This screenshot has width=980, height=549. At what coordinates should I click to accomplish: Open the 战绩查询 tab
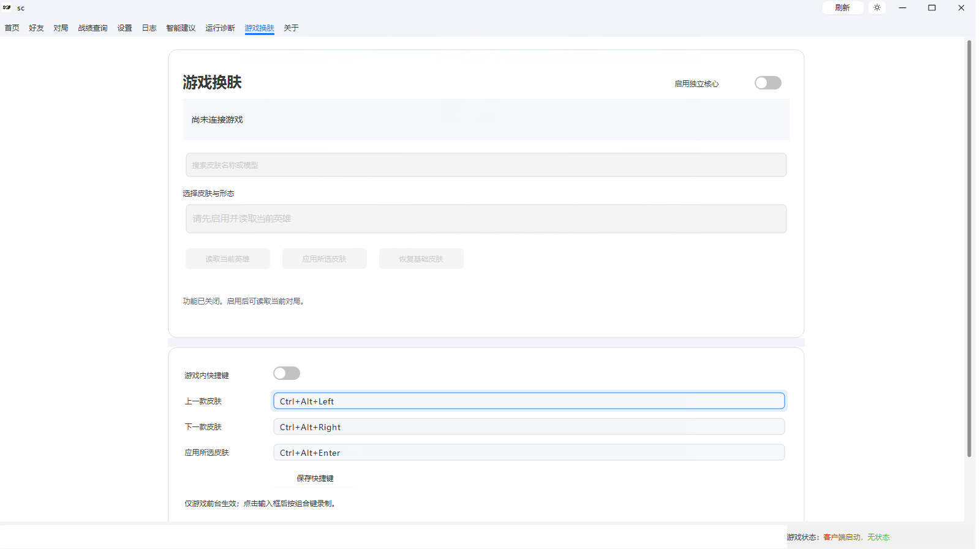click(92, 28)
